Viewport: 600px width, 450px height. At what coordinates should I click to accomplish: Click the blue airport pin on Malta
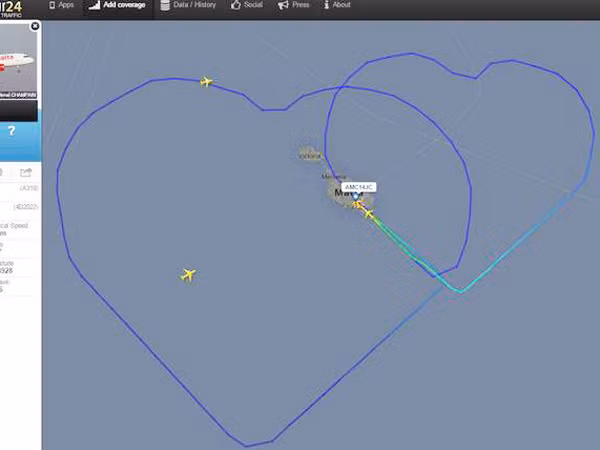tap(355, 196)
